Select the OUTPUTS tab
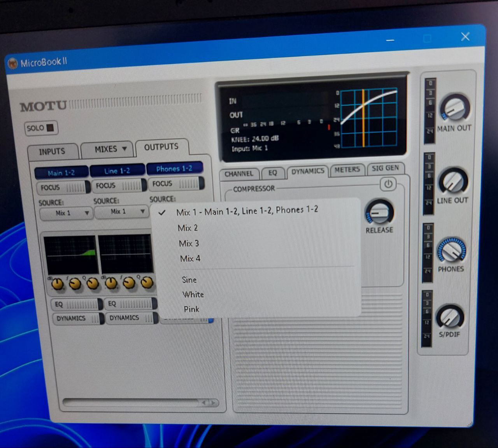 pos(161,147)
